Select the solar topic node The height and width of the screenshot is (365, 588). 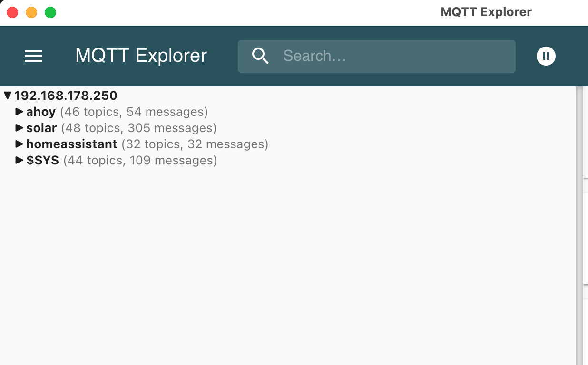coord(42,128)
